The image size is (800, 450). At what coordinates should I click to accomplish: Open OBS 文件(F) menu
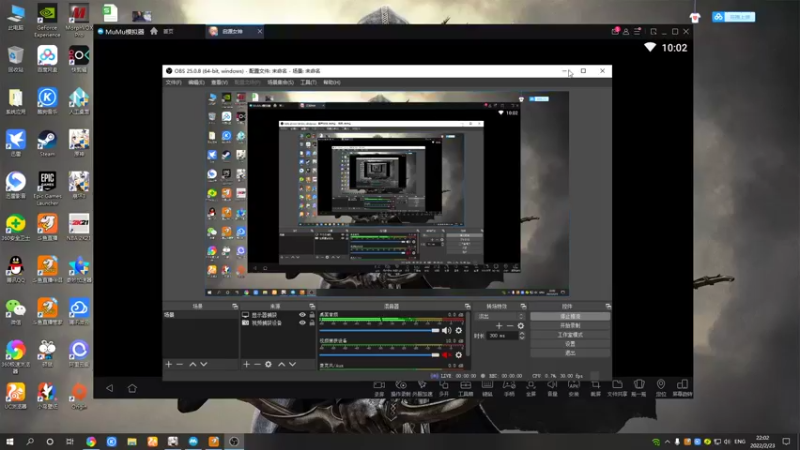coord(173,82)
